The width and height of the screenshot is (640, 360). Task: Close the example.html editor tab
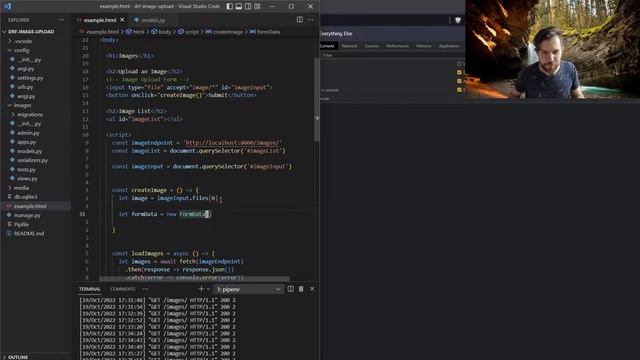coord(122,20)
